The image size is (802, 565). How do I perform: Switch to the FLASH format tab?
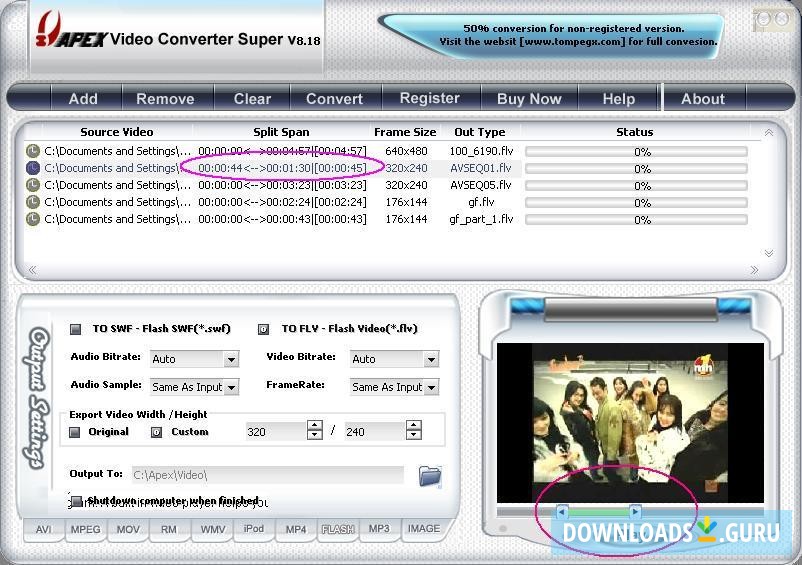pos(338,529)
